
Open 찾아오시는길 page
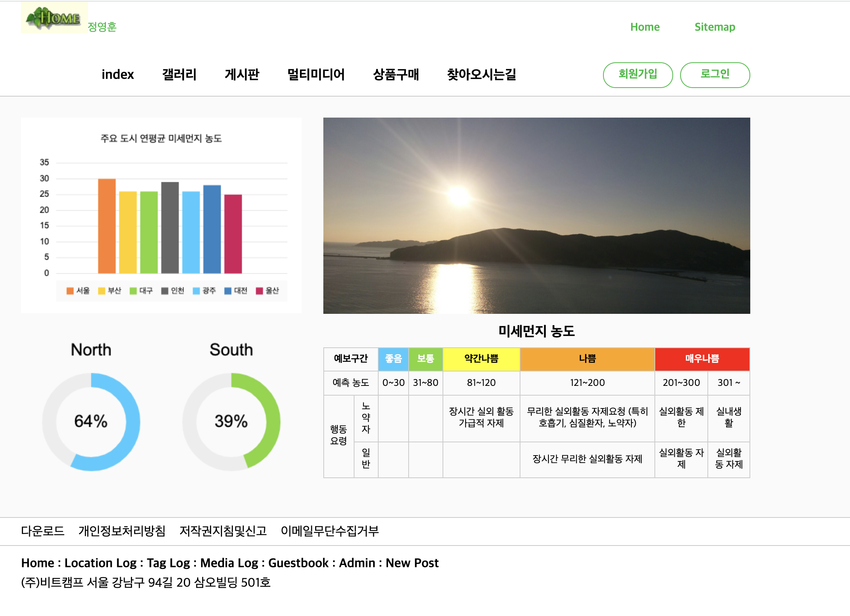pos(481,74)
